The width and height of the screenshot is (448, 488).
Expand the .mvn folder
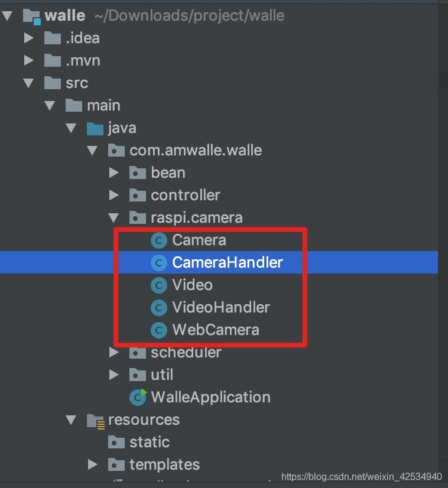point(28,61)
